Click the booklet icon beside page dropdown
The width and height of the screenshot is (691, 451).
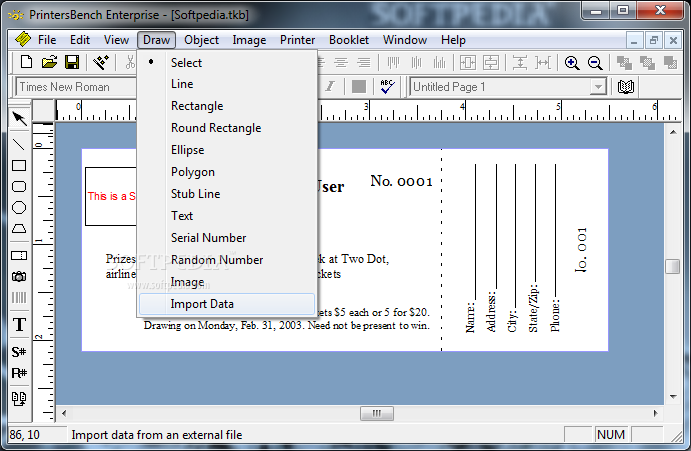pos(625,86)
